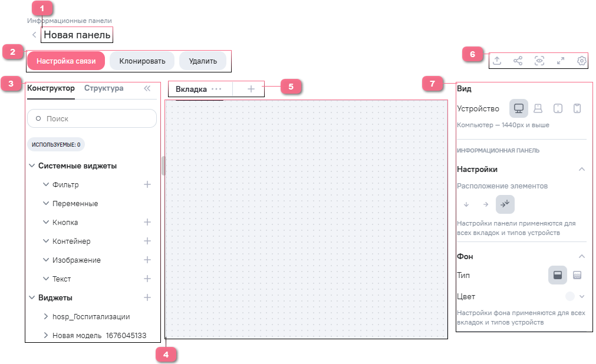
Task: Click the Поиск search field
Action: click(x=92, y=118)
